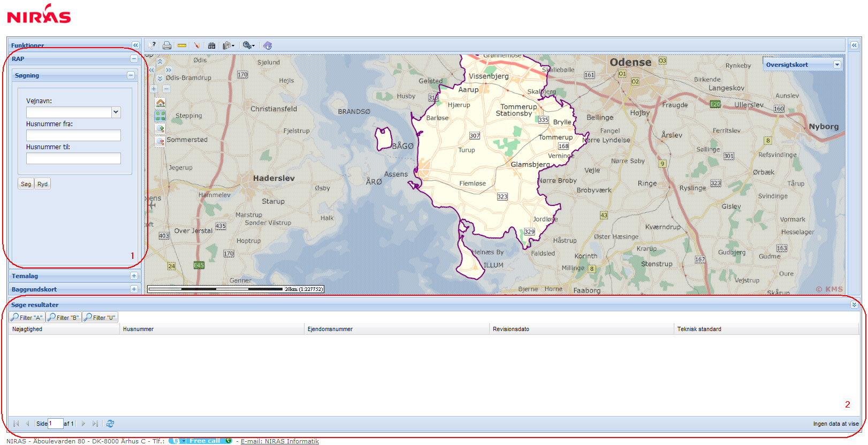The width and height of the screenshot is (868, 445).
Task: Sort by Nøjagtighed column
Action: click(64, 329)
